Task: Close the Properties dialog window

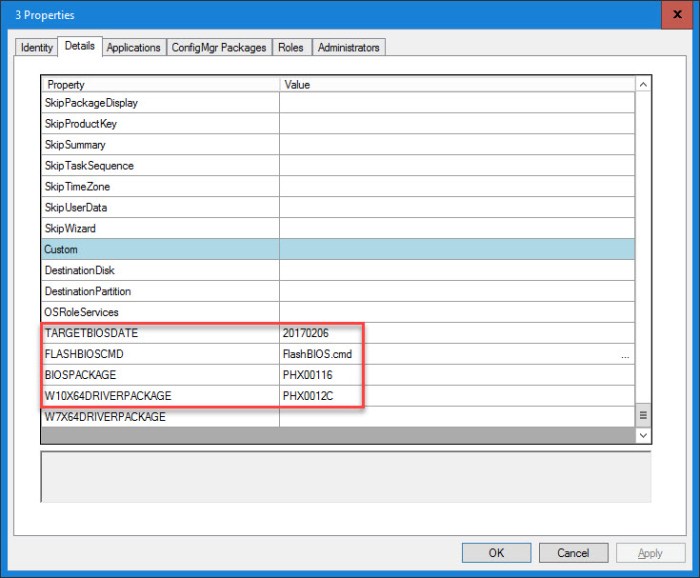Action: point(676,15)
